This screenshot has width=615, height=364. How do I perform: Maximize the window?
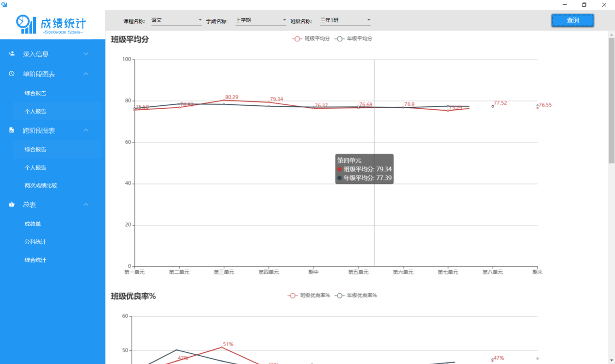click(x=584, y=4)
